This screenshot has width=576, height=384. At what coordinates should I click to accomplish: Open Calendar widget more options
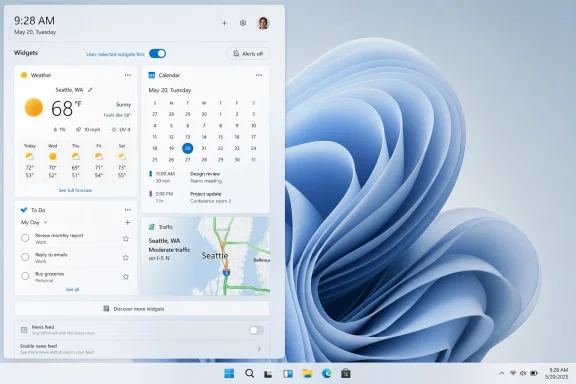pyautogui.click(x=259, y=75)
